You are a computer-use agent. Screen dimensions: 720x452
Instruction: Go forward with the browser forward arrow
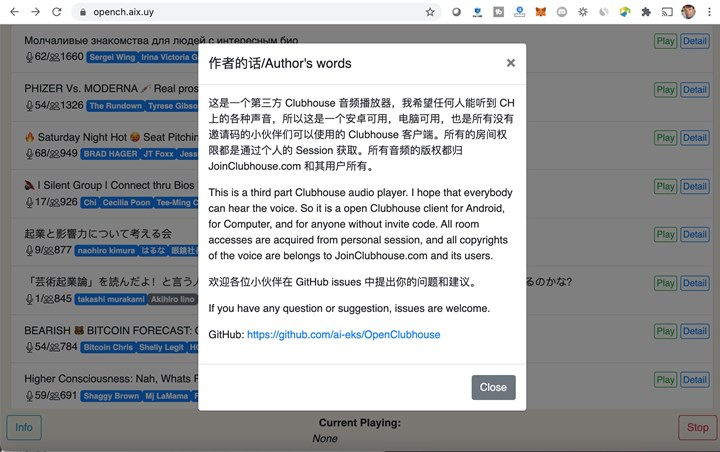coord(35,12)
